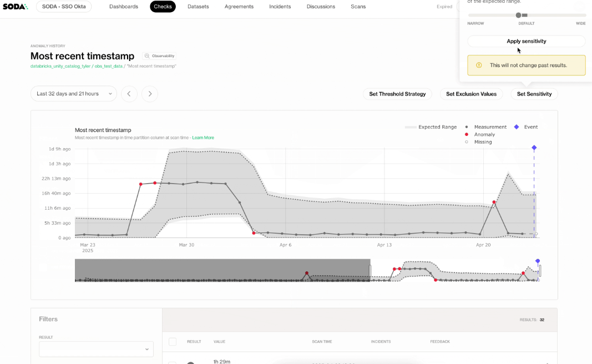Open the RESULT filter dropdown
The height and width of the screenshot is (364, 592).
coord(97,349)
